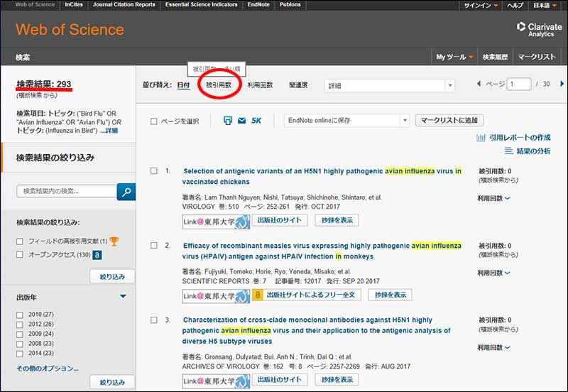The image size is (568, 392).
Task: Check the フィールドの高被引用文献 filter
Action: click(20, 241)
